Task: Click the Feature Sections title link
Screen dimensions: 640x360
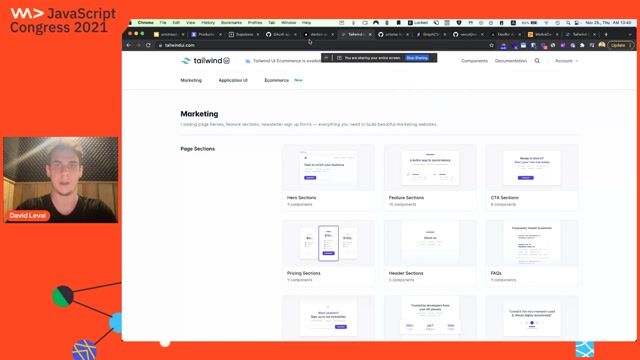Action: [x=406, y=198]
